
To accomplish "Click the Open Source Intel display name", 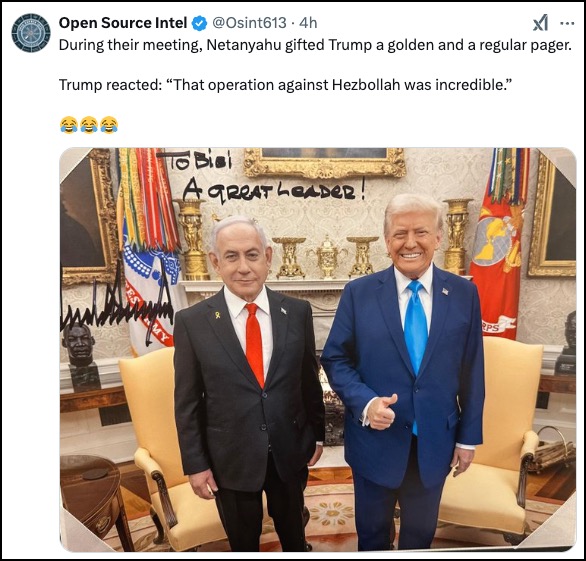I will tap(123, 23).
